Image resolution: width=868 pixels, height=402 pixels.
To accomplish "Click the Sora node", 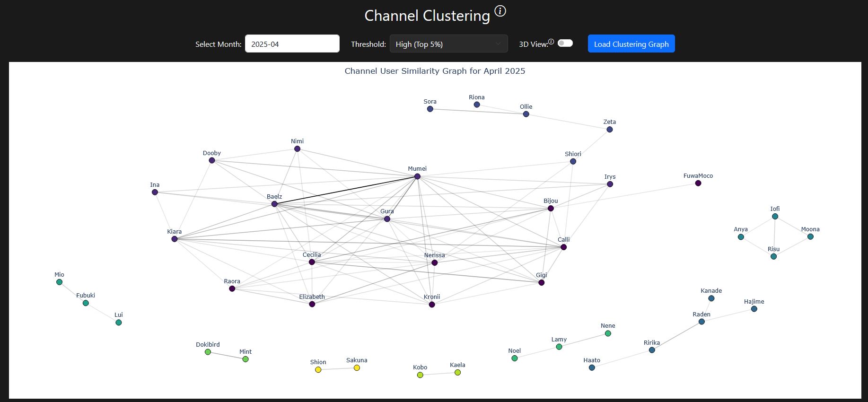I will (430, 109).
